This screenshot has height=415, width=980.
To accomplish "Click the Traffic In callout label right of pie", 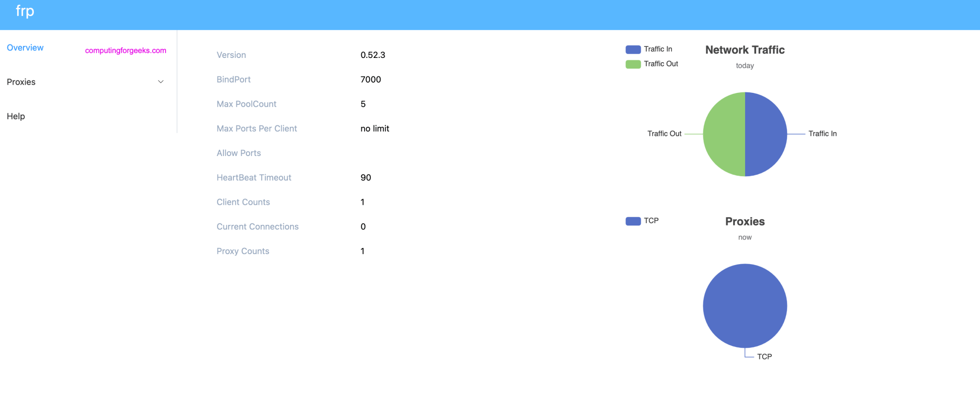I will [x=822, y=134].
